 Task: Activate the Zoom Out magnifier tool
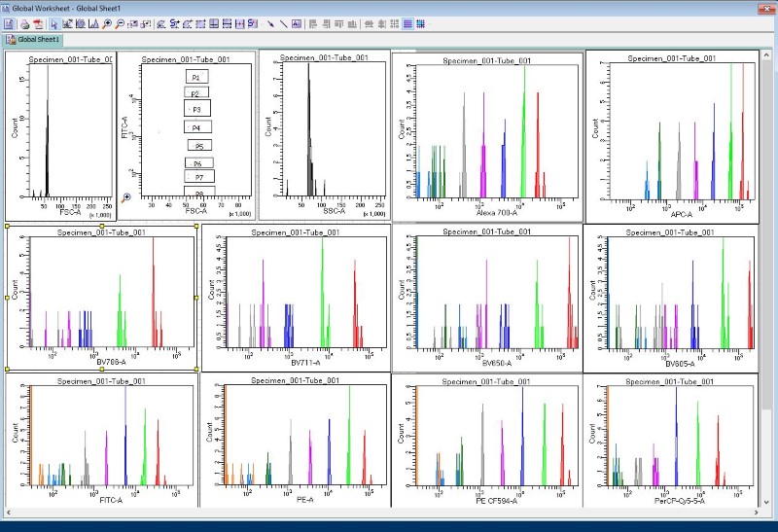(120, 23)
